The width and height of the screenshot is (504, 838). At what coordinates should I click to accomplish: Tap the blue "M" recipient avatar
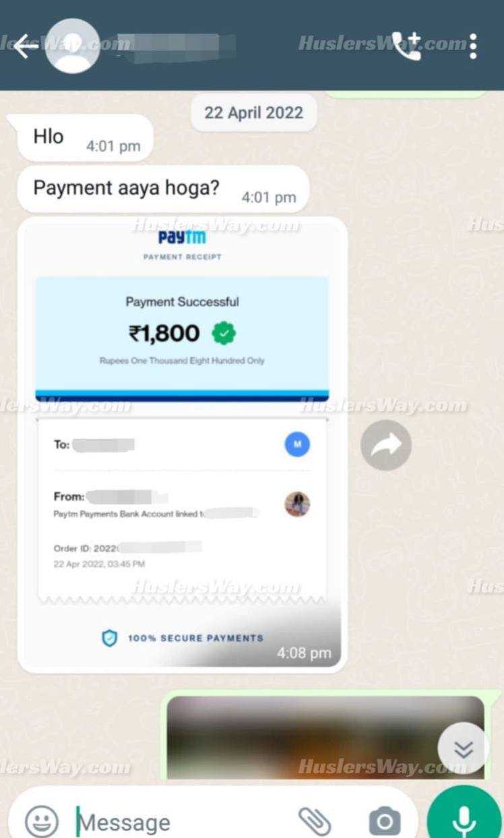(297, 444)
